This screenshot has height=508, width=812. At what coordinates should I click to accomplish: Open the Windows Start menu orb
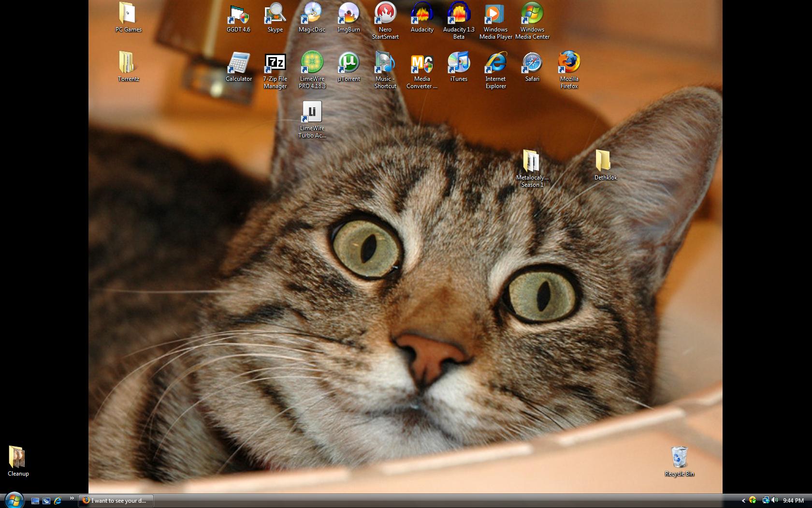tap(14, 500)
